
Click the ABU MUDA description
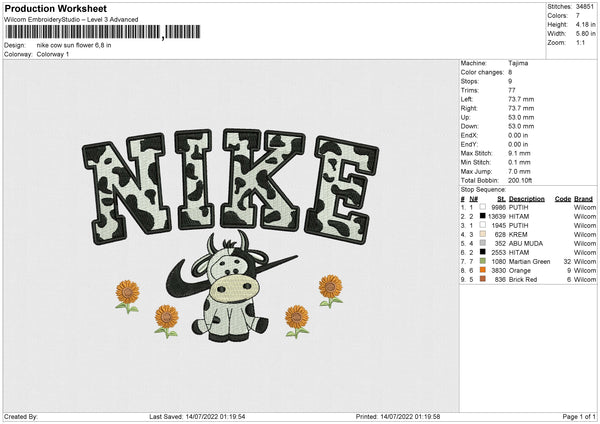coord(526,243)
